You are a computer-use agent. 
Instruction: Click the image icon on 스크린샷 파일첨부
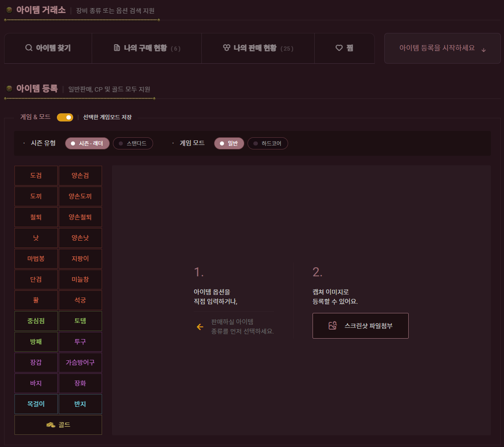[x=333, y=326]
